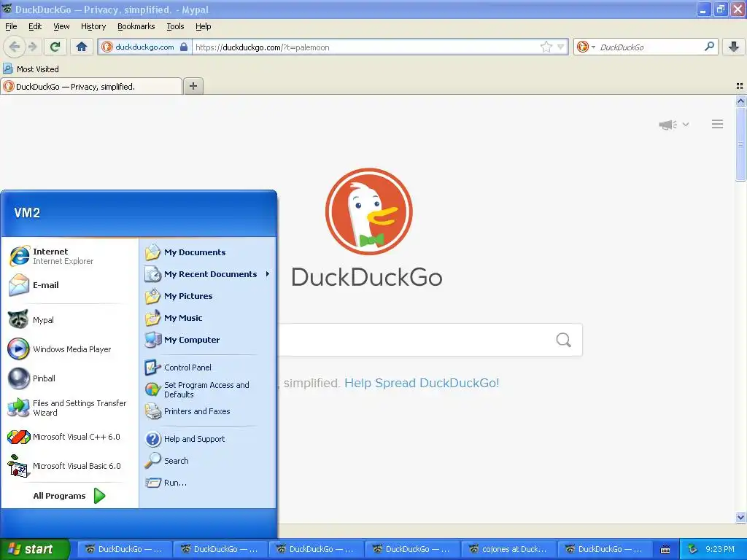Click the Windows start button

[35, 549]
